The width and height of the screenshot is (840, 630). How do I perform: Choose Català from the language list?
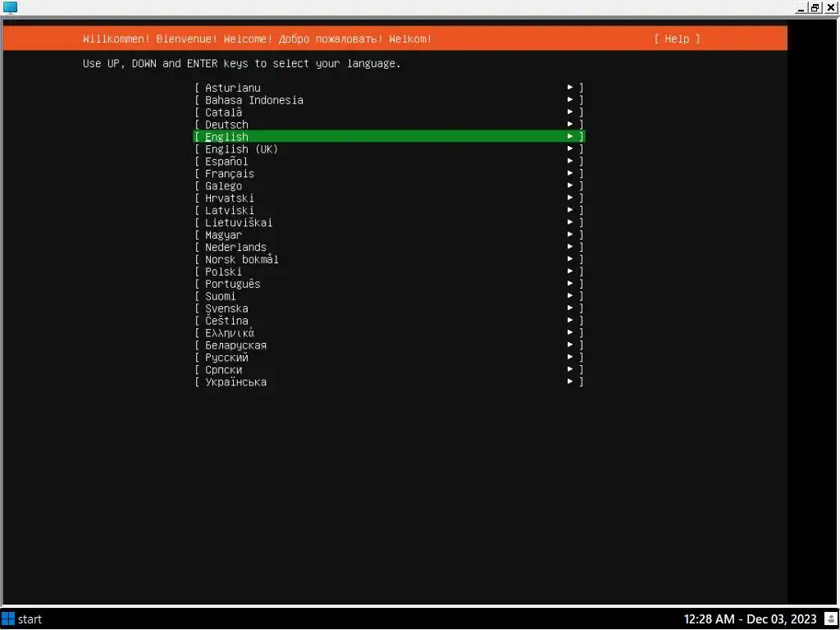click(389, 112)
